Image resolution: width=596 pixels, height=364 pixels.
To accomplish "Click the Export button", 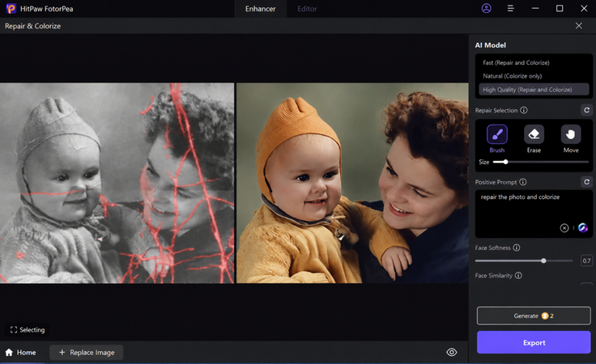I will click(x=534, y=342).
